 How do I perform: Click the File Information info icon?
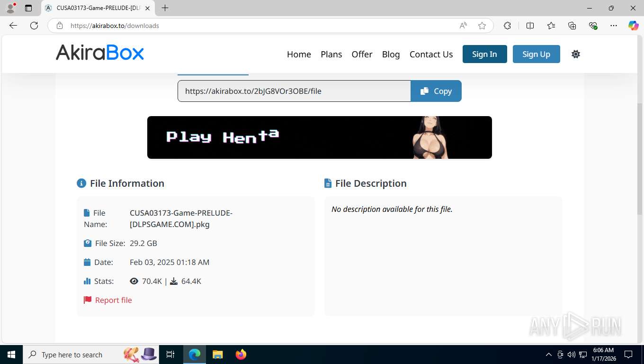click(81, 183)
